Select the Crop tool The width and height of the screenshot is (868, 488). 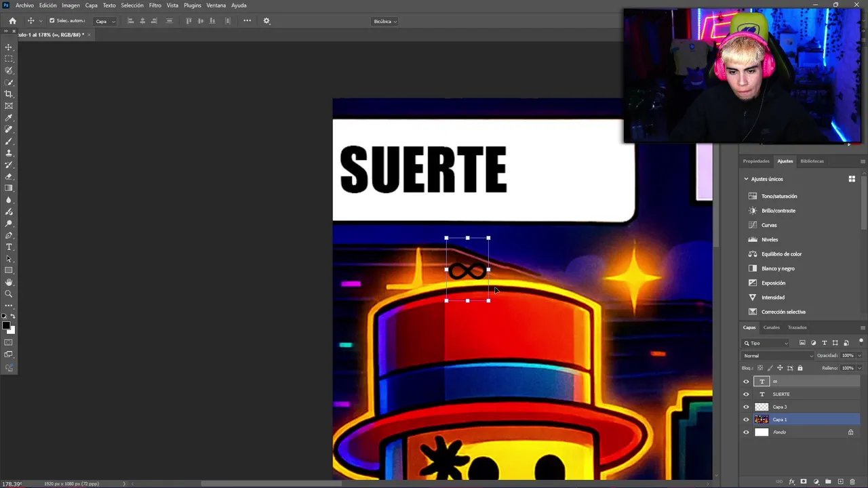pos(9,94)
